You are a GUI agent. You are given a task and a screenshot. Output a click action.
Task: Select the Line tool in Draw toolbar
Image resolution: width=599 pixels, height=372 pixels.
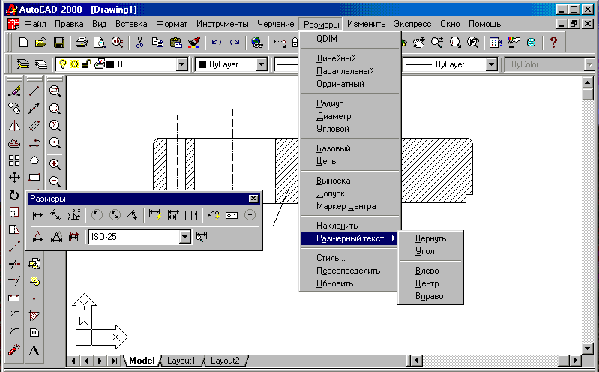coord(34,91)
